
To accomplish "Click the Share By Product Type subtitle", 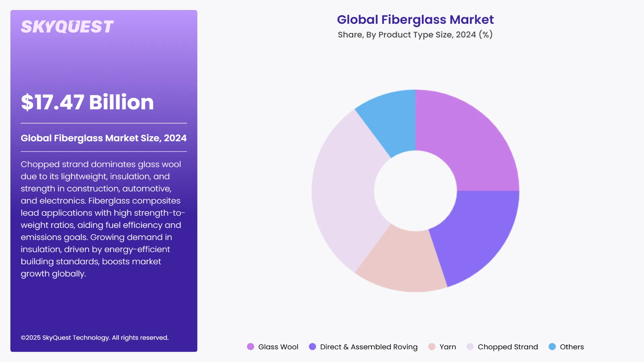I will tap(415, 34).
